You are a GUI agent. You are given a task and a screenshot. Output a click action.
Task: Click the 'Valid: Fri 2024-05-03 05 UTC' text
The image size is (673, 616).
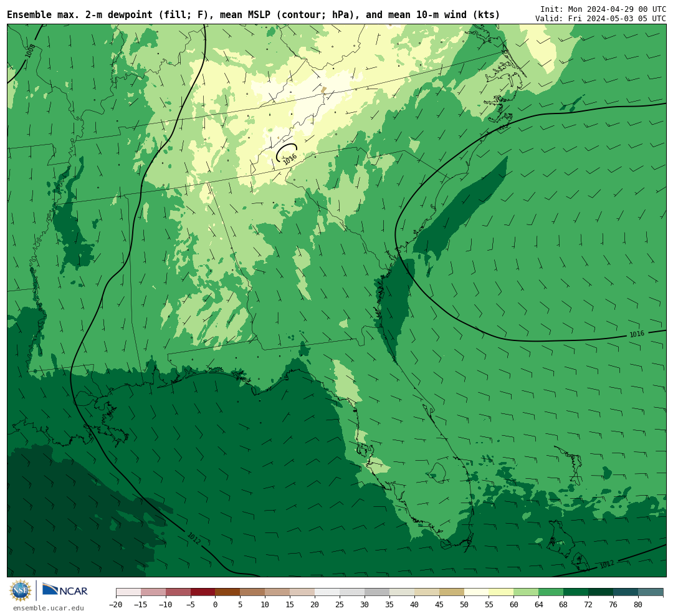pyautogui.click(x=601, y=19)
